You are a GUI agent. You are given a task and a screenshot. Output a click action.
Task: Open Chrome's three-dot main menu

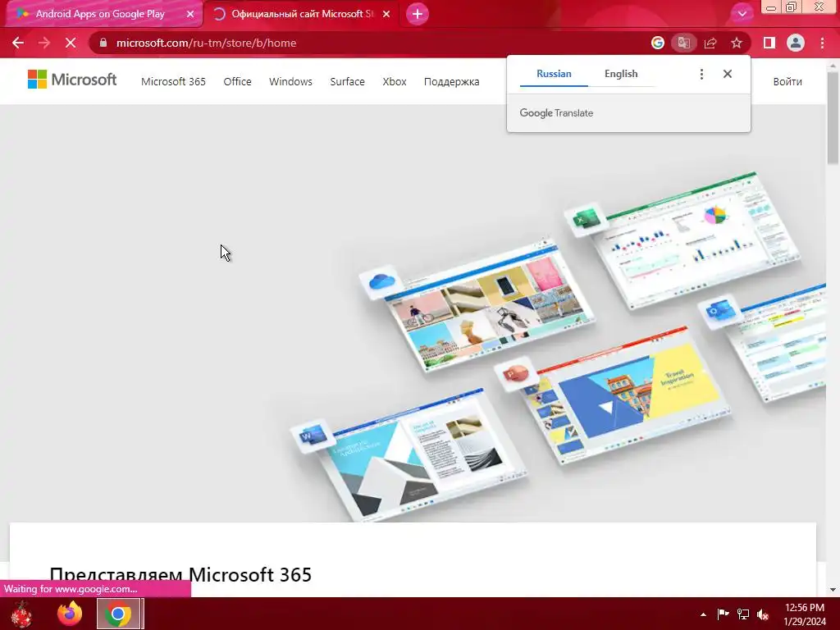tap(822, 43)
